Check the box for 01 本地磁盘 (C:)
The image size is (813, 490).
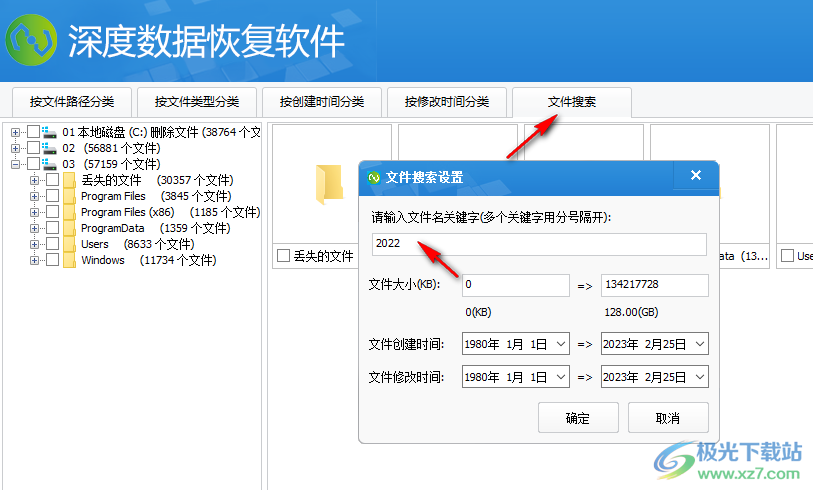(x=33, y=132)
